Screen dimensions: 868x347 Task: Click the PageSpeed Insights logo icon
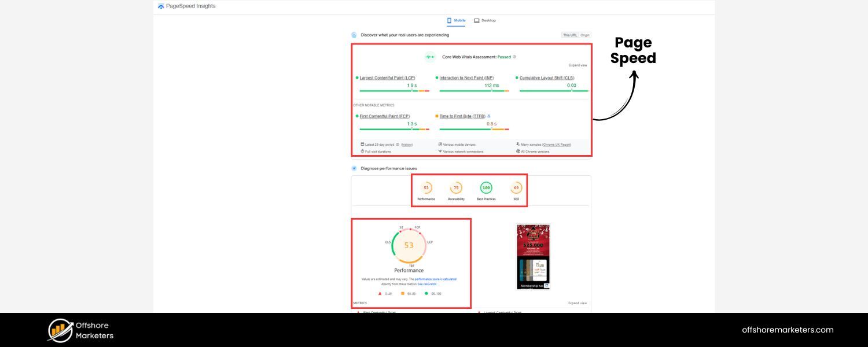161,6
